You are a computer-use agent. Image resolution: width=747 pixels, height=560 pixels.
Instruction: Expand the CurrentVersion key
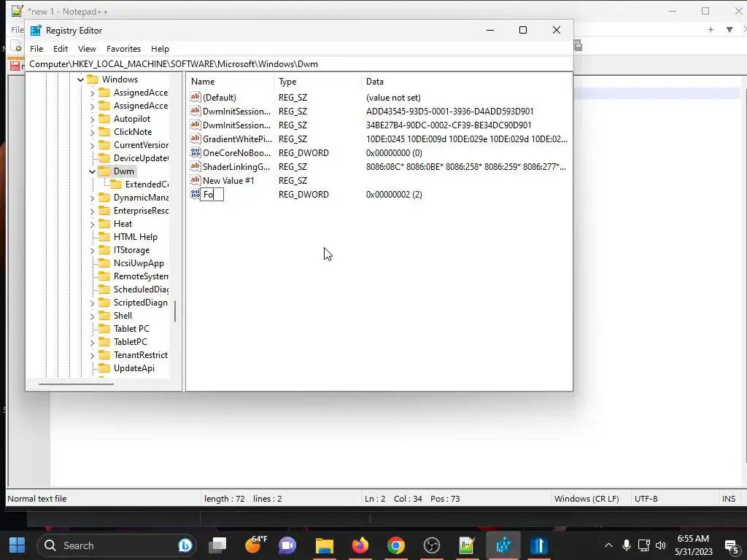click(93, 145)
